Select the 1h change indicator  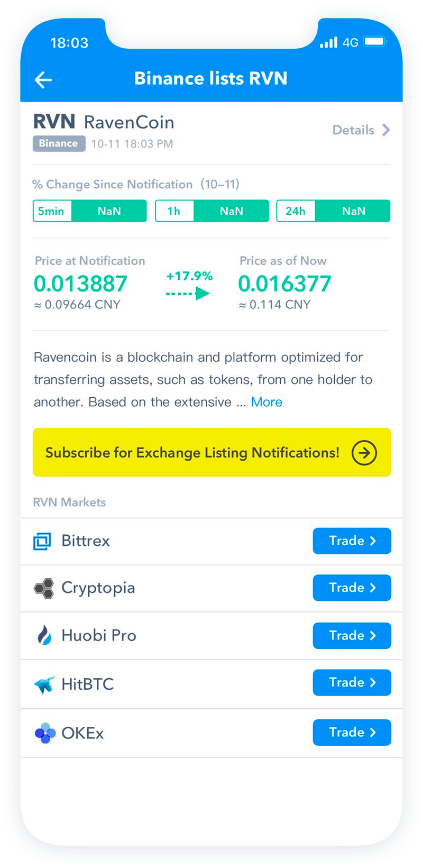click(212, 211)
